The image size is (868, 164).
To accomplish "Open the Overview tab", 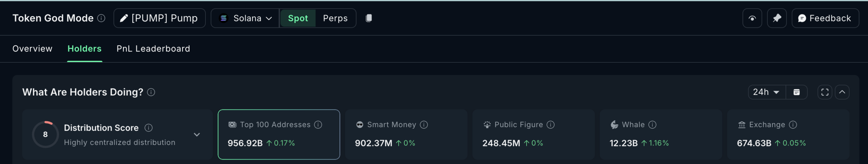I will coord(33,49).
